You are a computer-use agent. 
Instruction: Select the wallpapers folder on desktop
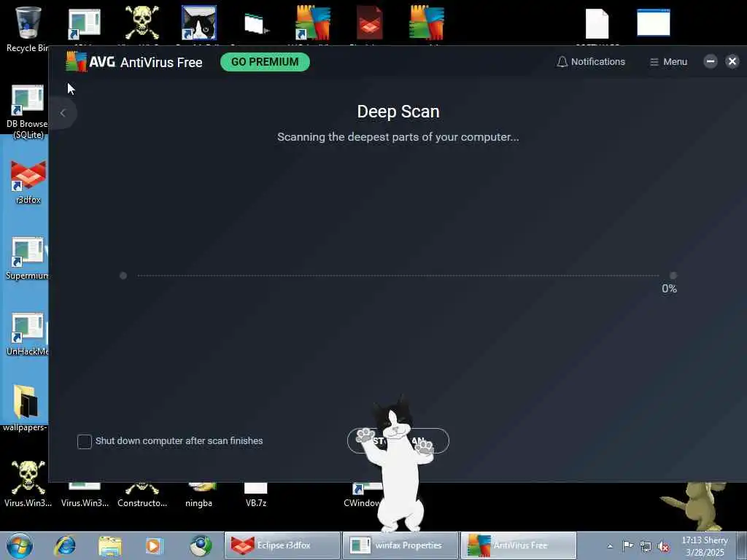tap(26, 408)
